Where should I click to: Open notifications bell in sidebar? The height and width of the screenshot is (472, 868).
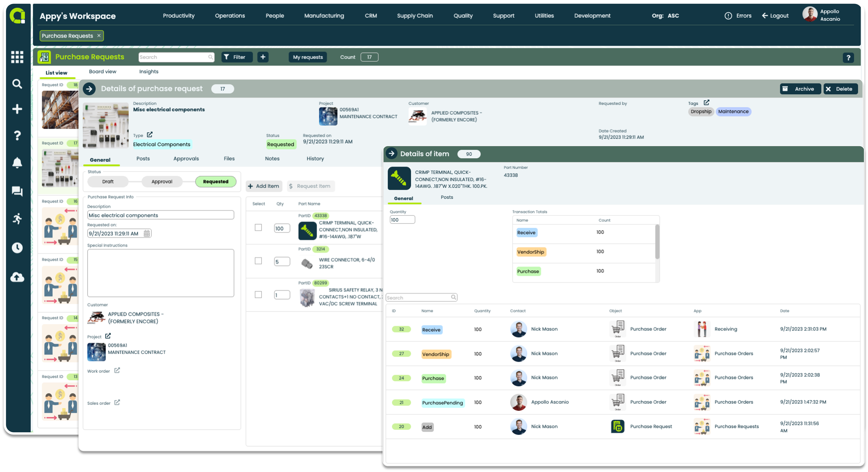pyautogui.click(x=17, y=163)
